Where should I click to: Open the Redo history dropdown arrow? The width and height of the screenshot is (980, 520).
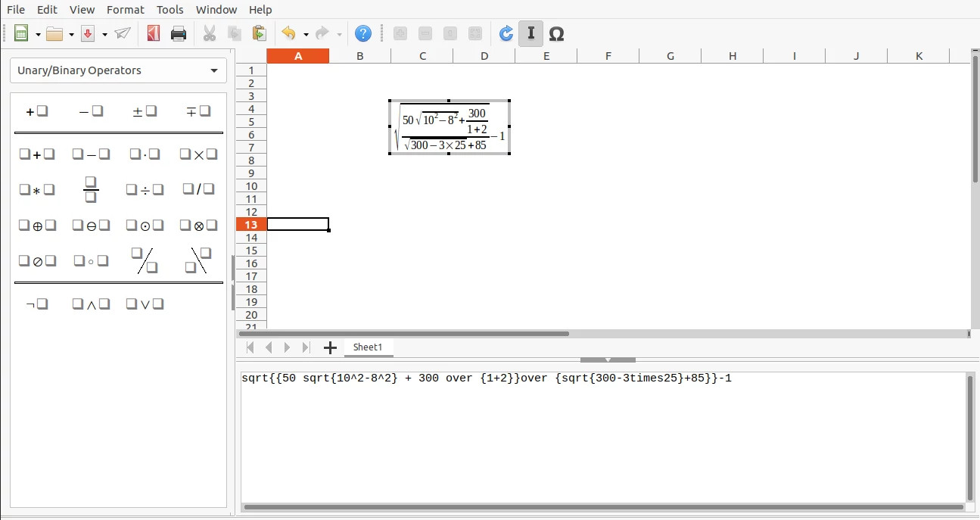pyautogui.click(x=339, y=34)
